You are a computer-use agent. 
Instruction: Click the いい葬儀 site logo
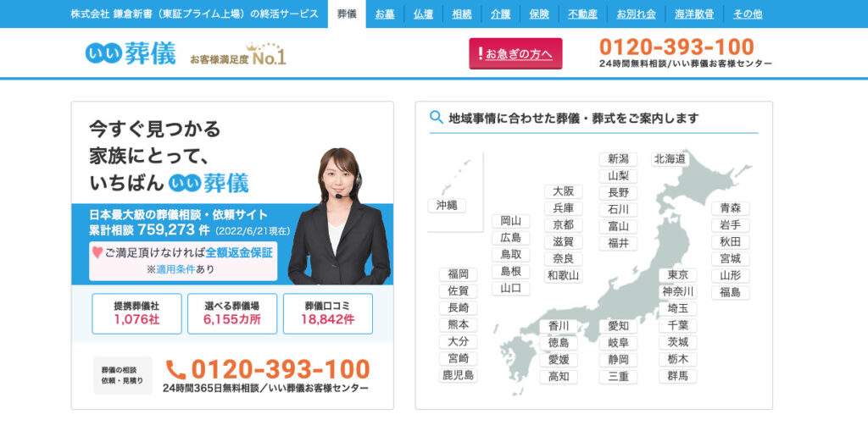pos(131,53)
